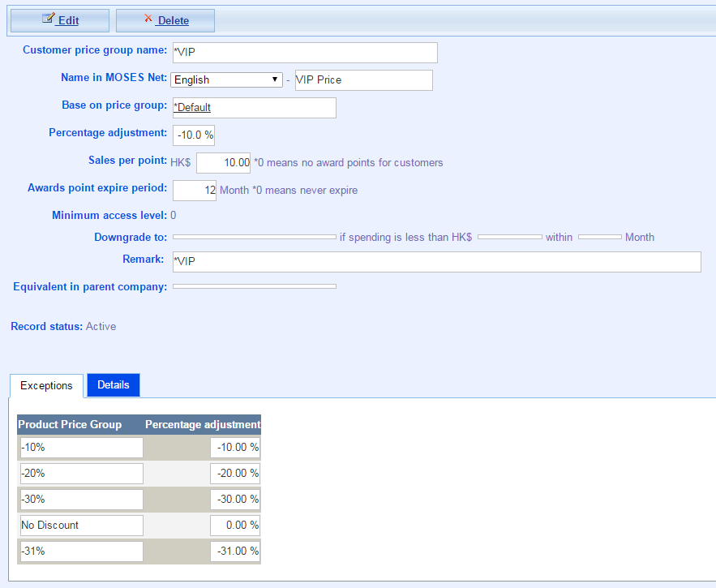Select the -20% product price group cell
Screen dimensions: 716x588
[82, 474]
